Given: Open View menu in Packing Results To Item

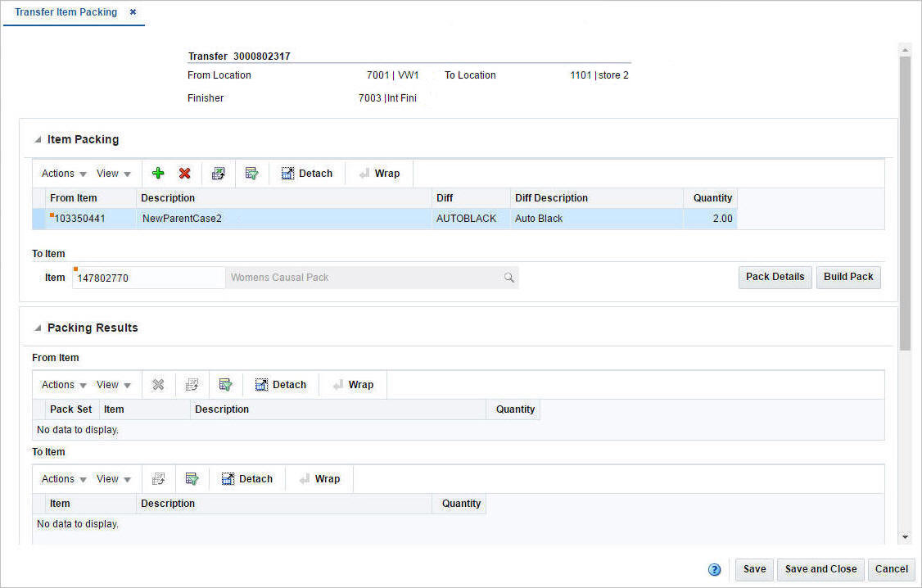Looking at the screenshot, I should [114, 478].
